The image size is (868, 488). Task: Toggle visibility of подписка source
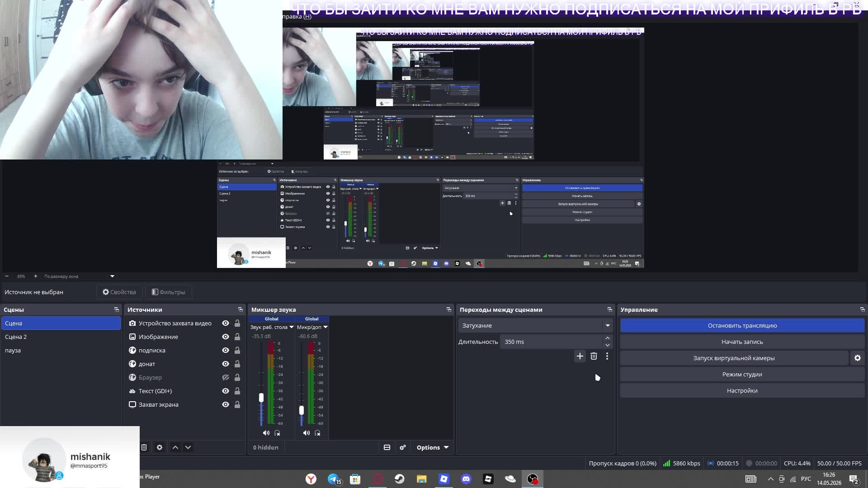[x=225, y=350]
